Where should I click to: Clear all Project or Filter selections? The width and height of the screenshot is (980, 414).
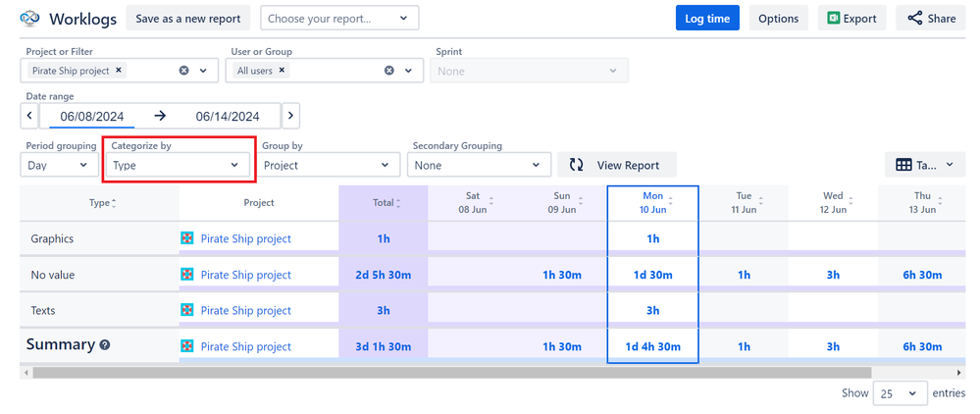click(x=183, y=71)
